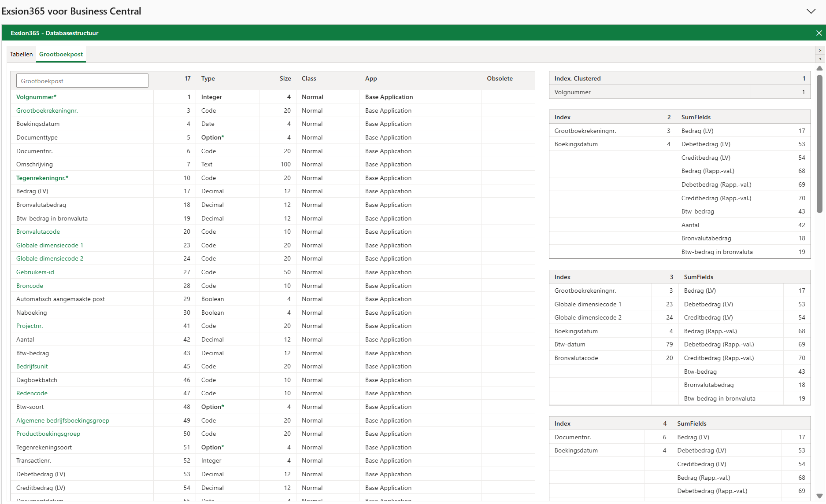Click Bronvalutacode in Index 3
Viewport: 826px width, 504px height.
(576, 358)
